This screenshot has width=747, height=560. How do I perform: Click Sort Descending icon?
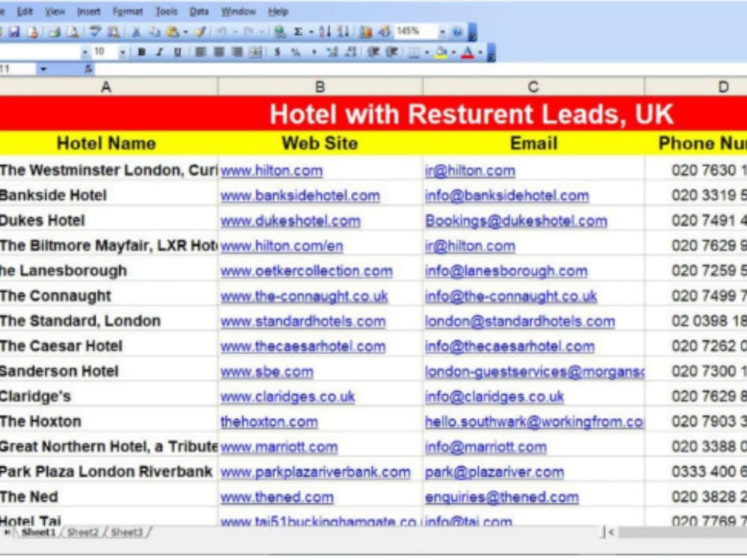(343, 32)
